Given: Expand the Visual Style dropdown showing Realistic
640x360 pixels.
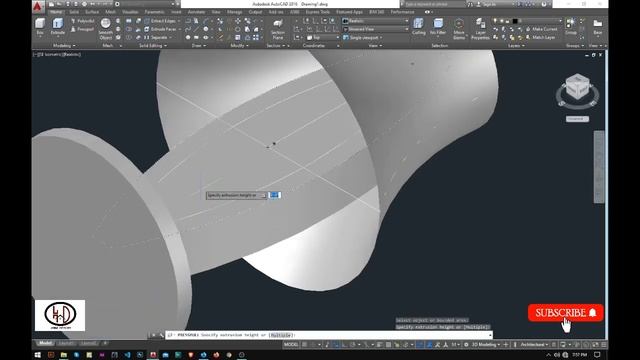Looking at the screenshot, I should [375, 21].
